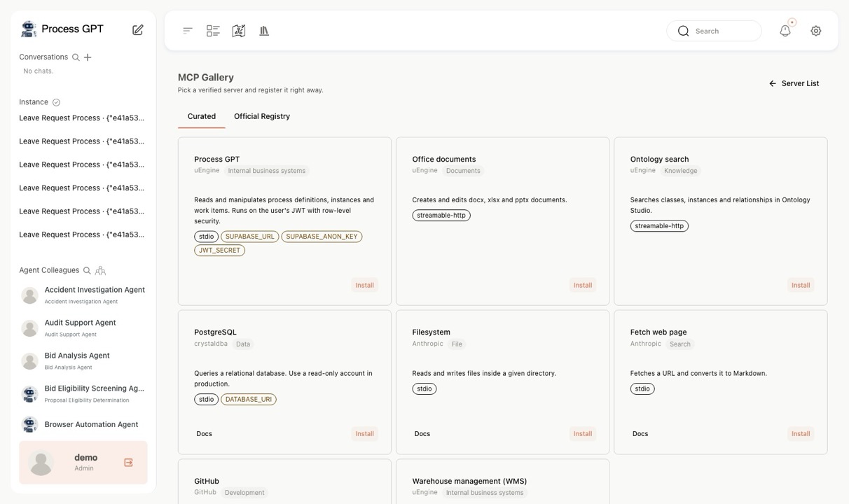Open Docs for PostgreSQL
849x504 pixels.
(x=205, y=434)
